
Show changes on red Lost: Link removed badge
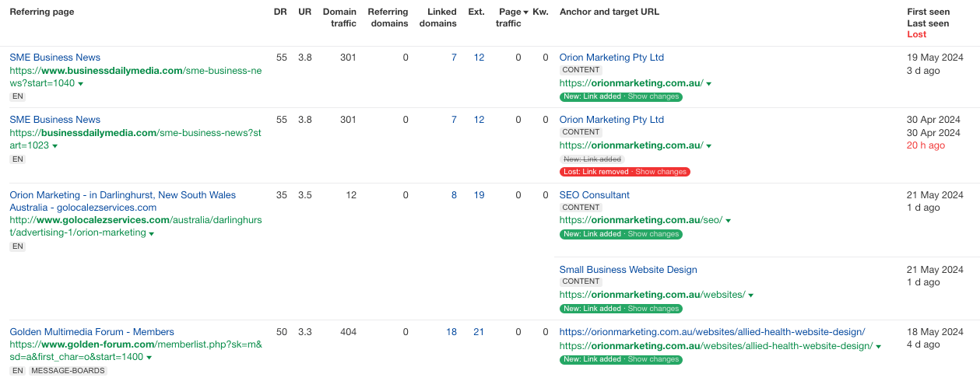click(x=661, y=172)
